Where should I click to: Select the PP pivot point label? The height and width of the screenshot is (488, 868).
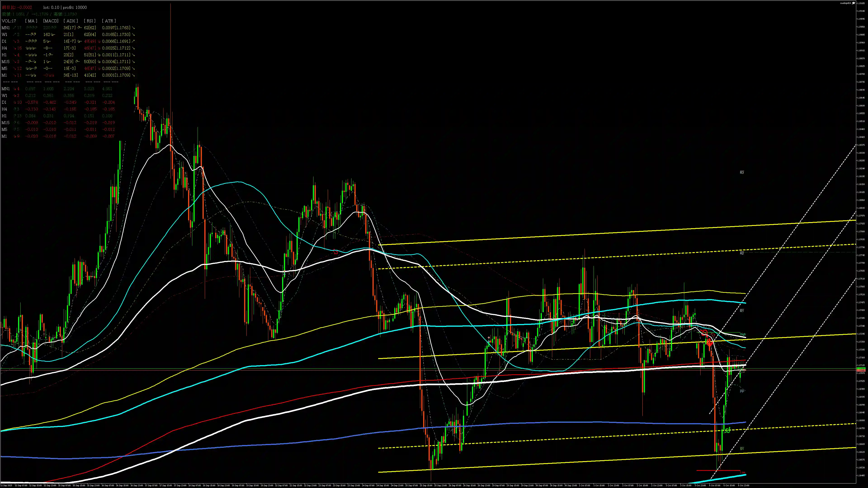742,391
